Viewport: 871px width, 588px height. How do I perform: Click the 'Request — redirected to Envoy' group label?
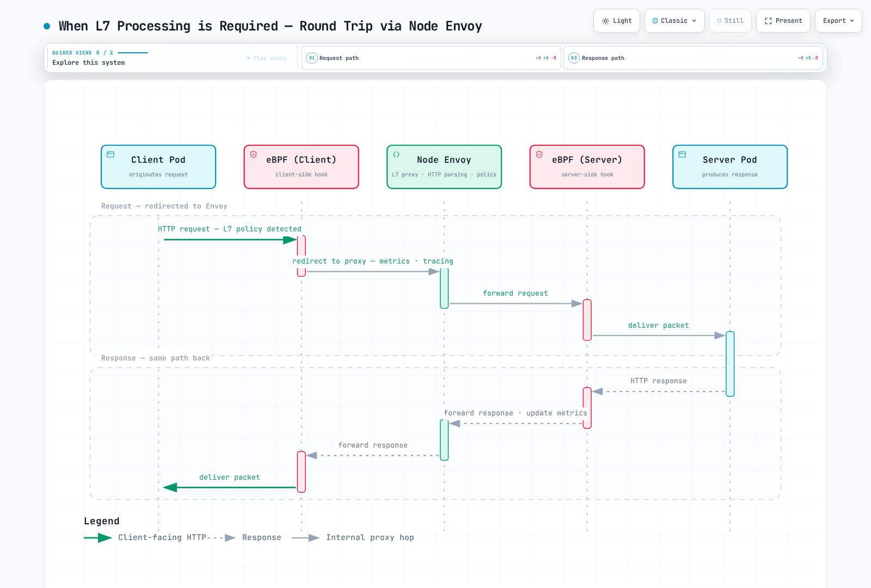point(164,206)
